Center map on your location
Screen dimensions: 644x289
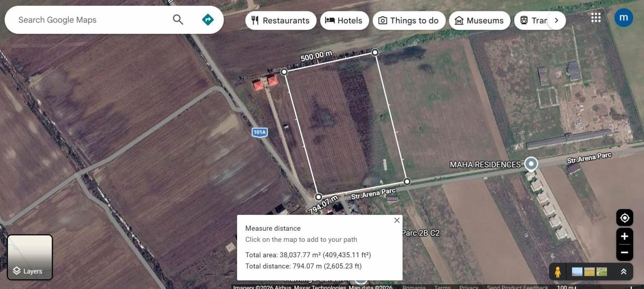click(x=625, y=218)
